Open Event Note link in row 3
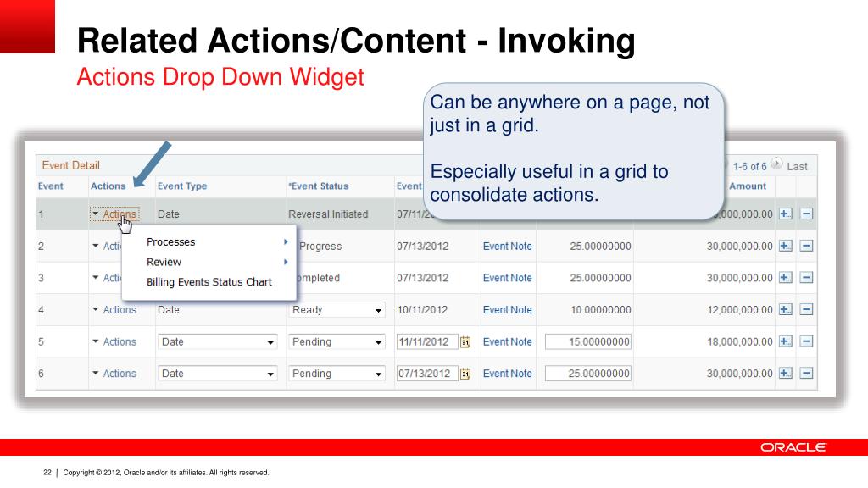868x488 pixels. coord(507,278)
